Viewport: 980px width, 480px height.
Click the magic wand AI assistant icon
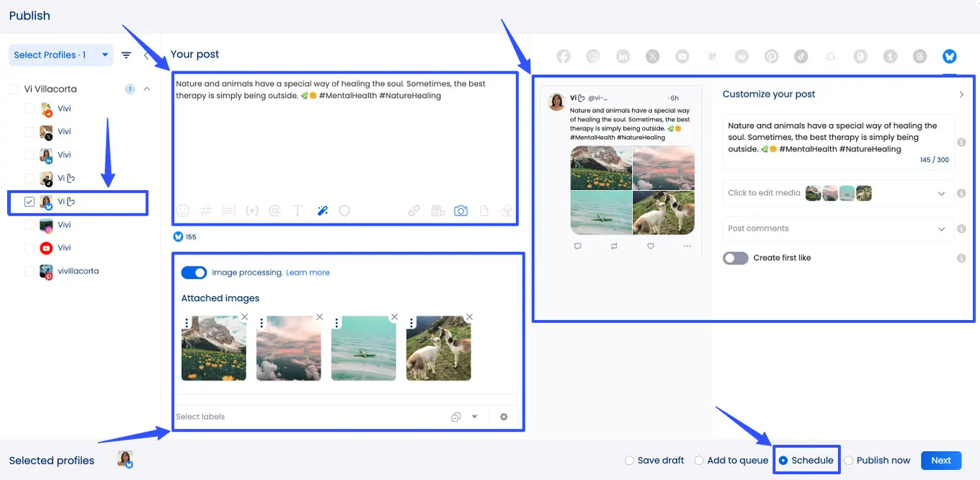tap(322, 210)
